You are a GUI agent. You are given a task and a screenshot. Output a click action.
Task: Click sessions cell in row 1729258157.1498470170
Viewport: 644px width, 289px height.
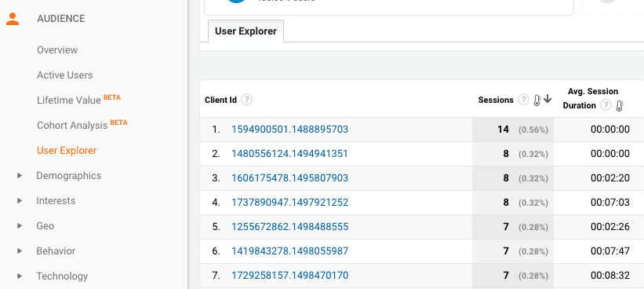513,275
